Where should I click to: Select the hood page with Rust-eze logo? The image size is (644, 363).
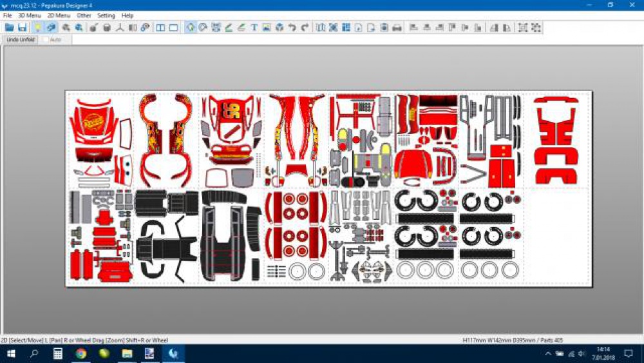tap(101, 140)
